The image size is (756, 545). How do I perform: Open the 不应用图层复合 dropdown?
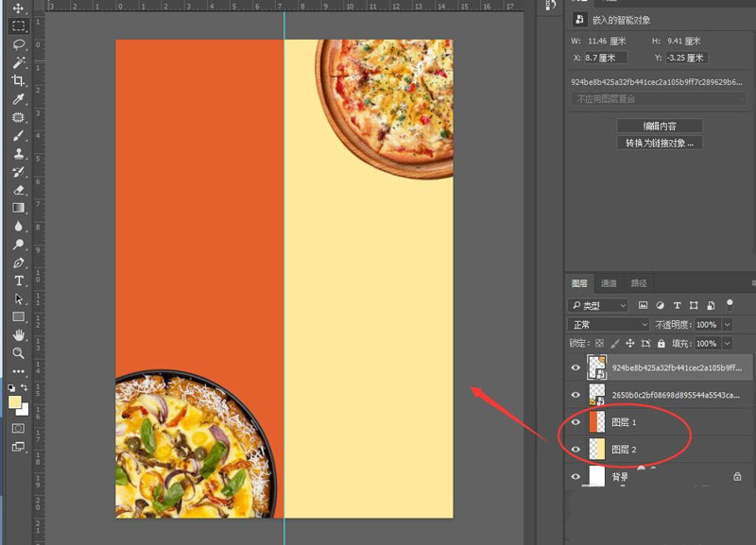pyautogui.click(x=659, y=99)
